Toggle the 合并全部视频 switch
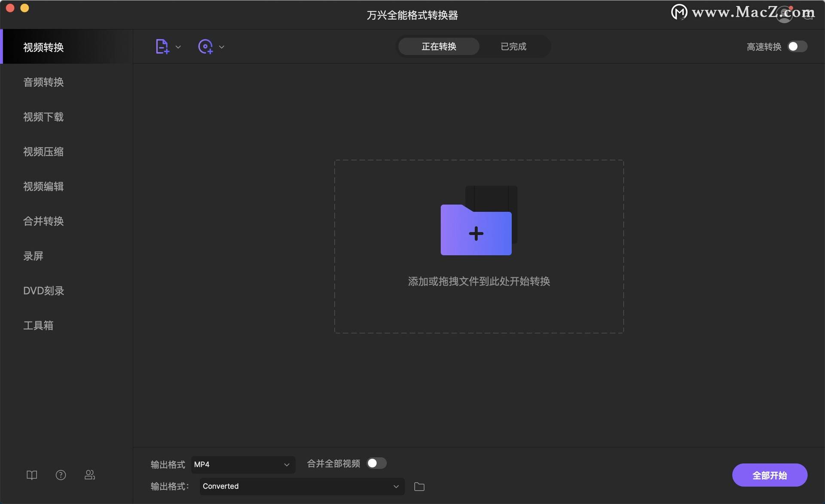The width and height of the screenshot is (825, 504). [x=376, y=463]
